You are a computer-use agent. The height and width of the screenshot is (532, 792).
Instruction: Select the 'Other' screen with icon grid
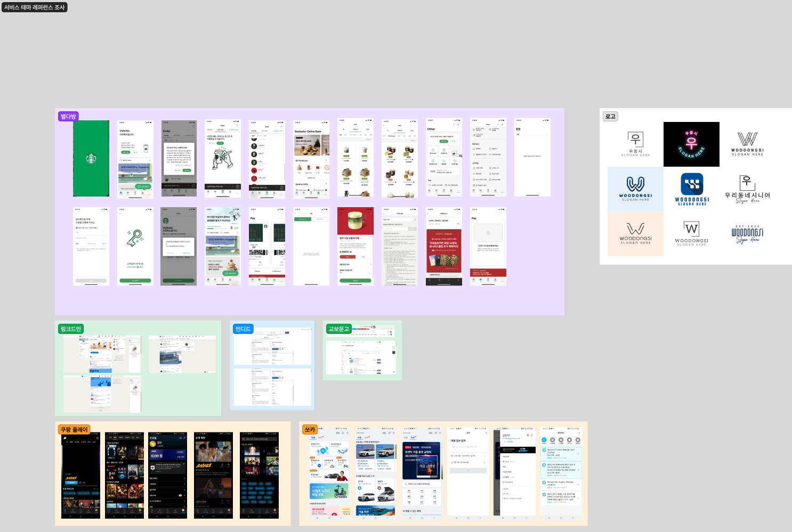pos(444,158)
